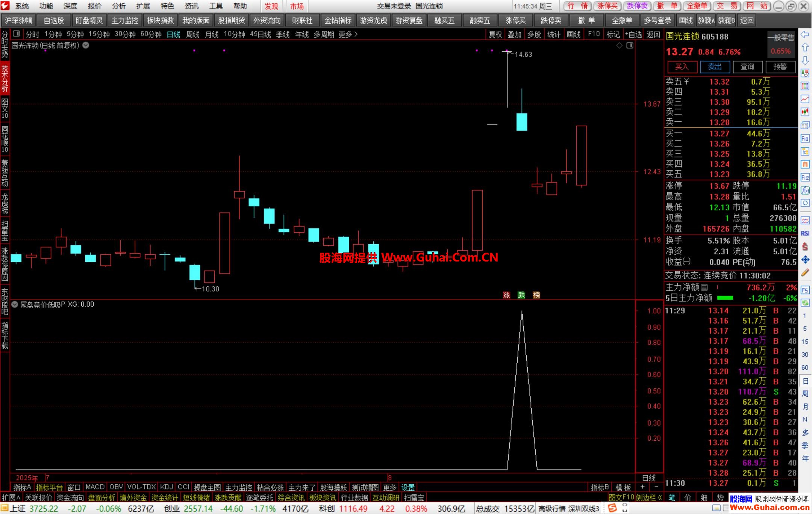Expand 扩展∧ at bottom left
The width and height of the screenshot is (812, 514).
11,498
